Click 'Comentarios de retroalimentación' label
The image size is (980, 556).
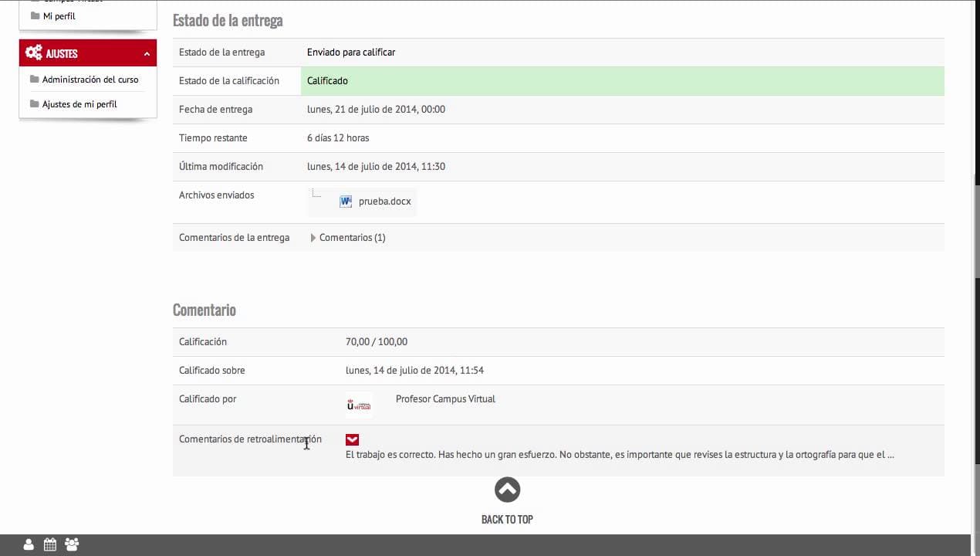tap(250, 439)
